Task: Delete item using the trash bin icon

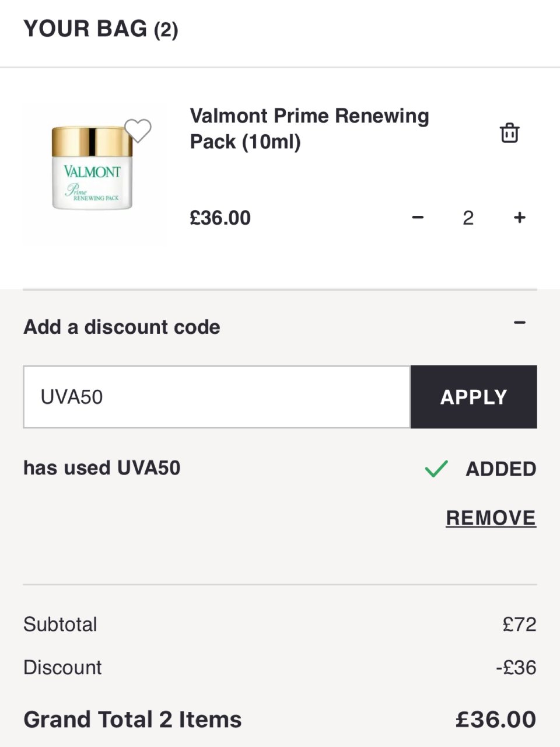Action: coord(509,133)
